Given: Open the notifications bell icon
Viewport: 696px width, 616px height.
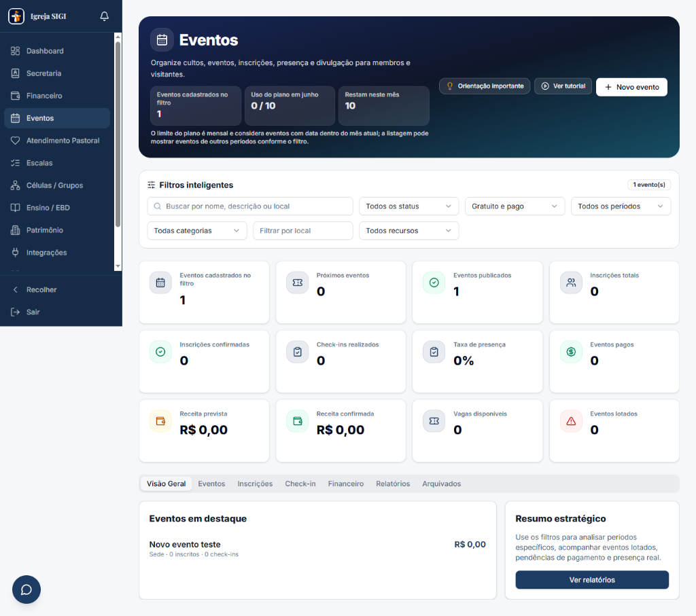Looking at the screenshot, I should coord(104,16).
